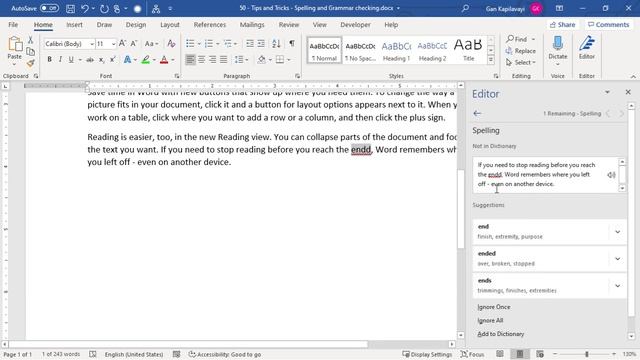Toggle Italic formatting
This screenshot has width=640, height=360.
(60, 60)
